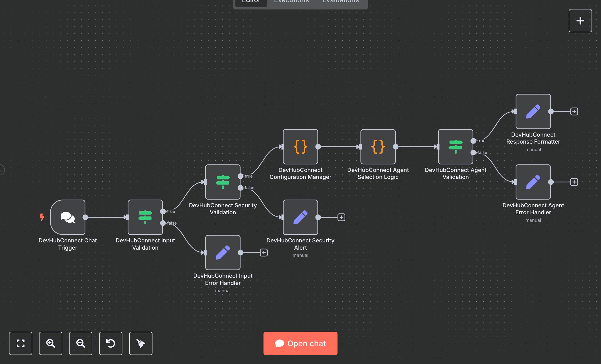Open the DevHubConnect Input Error Handler node
This screenshot has width=601, height=364.
tap(223, 253)
